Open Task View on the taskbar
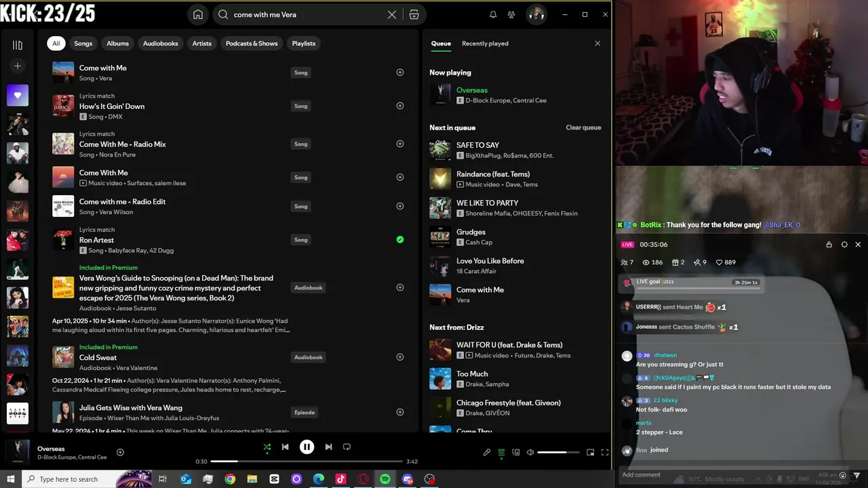This screenshot has width=868, height=488. tap(163, 479)
